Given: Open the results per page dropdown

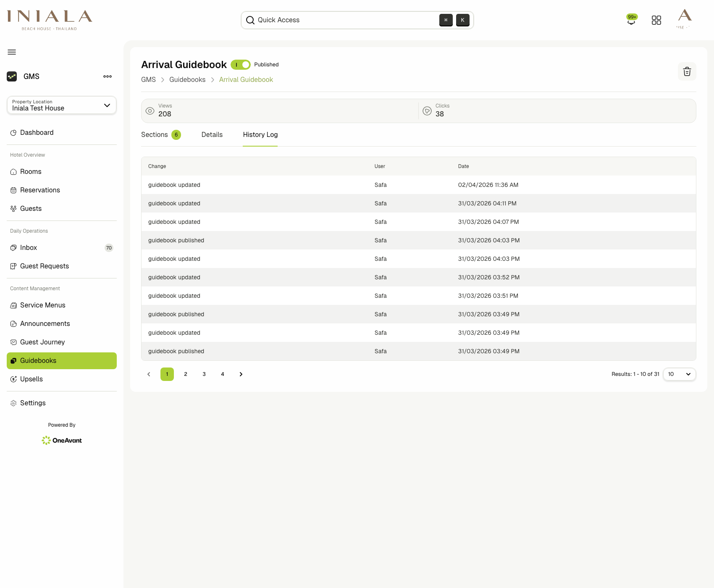Looking at the screenshot, I should click(679, 374).
